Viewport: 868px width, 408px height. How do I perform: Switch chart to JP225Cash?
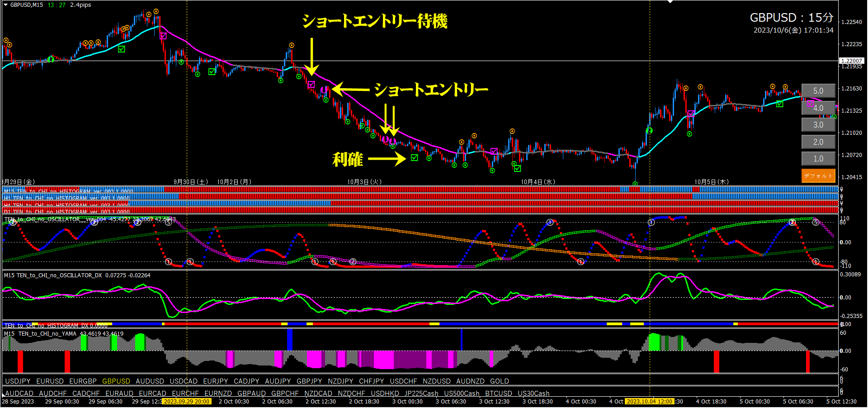pos(422,394)
